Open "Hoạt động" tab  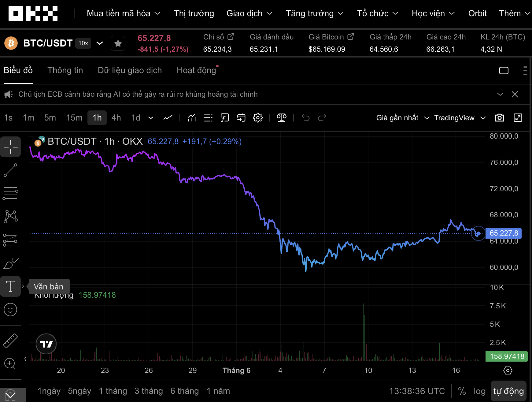(x=196, y=70)
